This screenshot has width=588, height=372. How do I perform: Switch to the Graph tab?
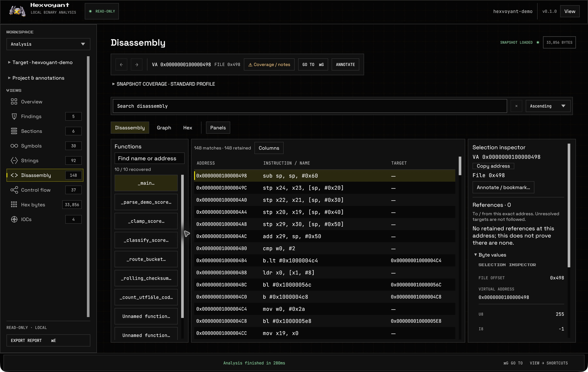(x=164, y=127)
